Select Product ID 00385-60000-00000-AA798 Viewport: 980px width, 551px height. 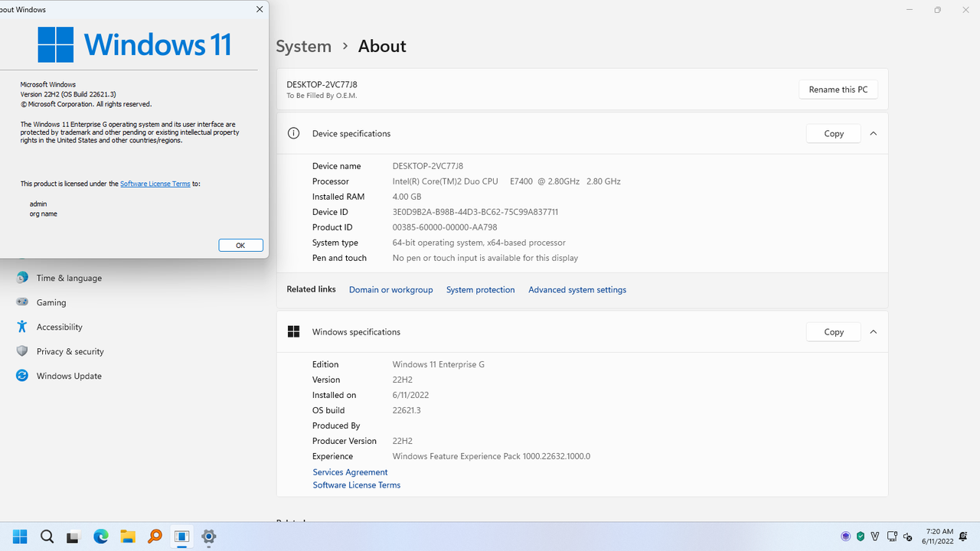coord(445,227)
